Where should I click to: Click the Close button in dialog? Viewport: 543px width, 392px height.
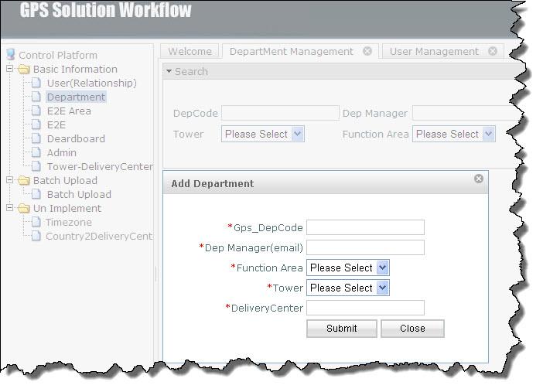(412, 329)
